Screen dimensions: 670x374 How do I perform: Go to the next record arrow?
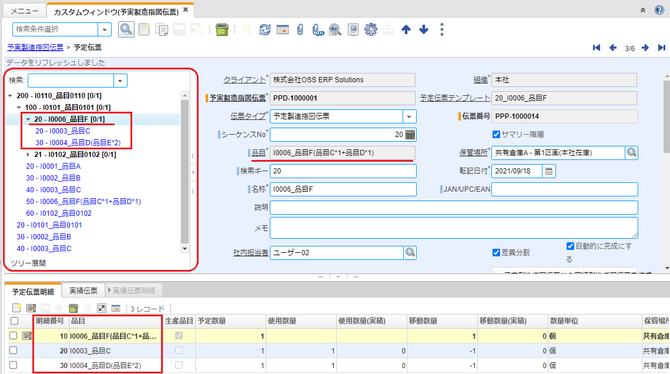pos(645,47)
